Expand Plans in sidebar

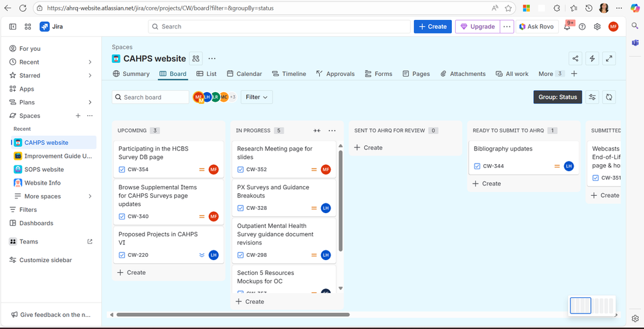(x=90, y=102)
